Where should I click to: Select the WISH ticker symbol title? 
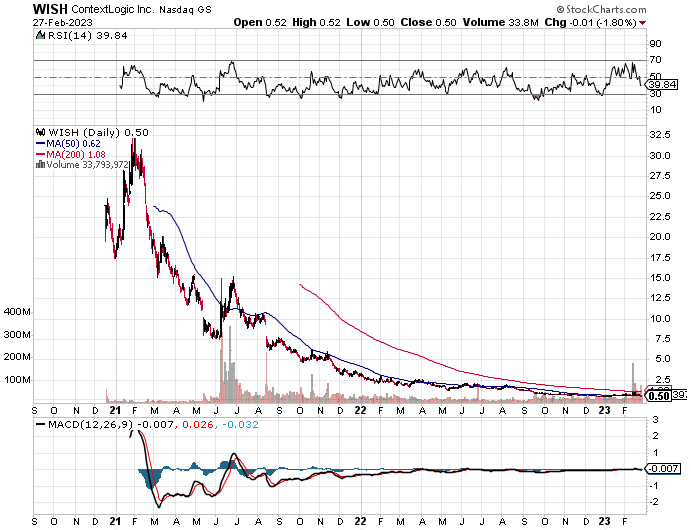pyautogui.click(x=50, y=9)
